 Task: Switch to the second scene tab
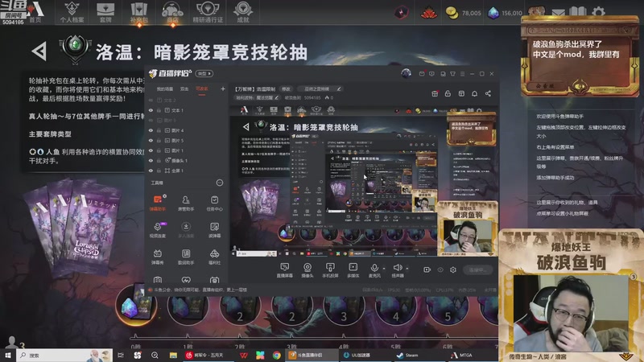pyautogui.click(x=184, y=88)
